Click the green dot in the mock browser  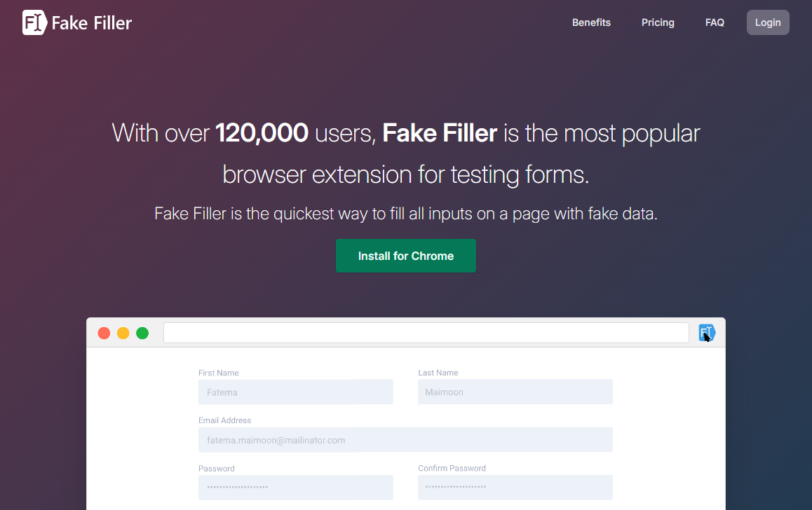[142, 333]
